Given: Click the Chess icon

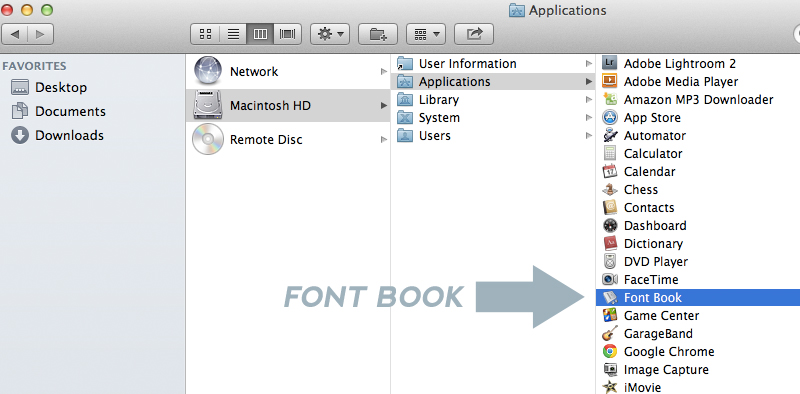Looking at the screenshot, I should click(x=610, y=189).
